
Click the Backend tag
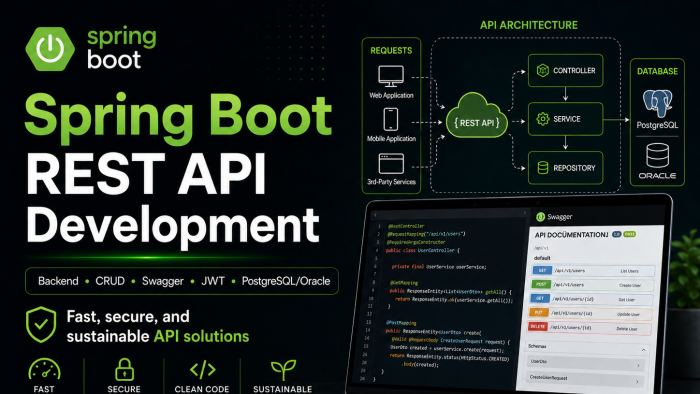58,281
